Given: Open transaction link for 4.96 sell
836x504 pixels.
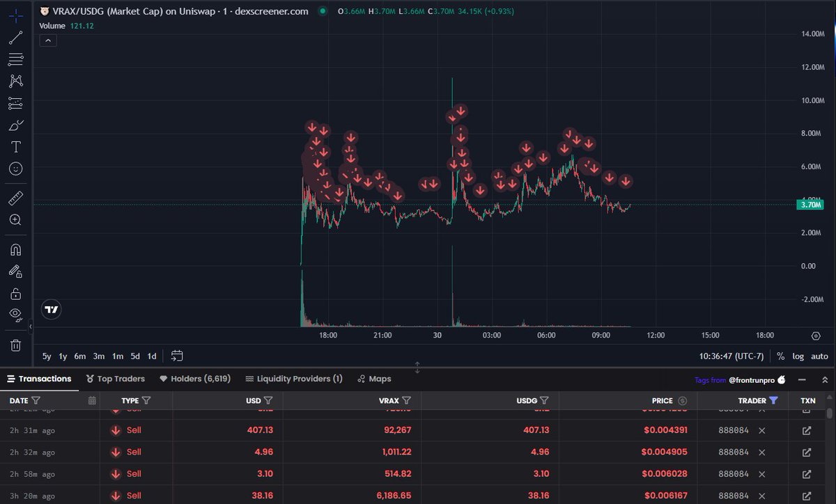Looking at the screenshot, I should point(807,452).
